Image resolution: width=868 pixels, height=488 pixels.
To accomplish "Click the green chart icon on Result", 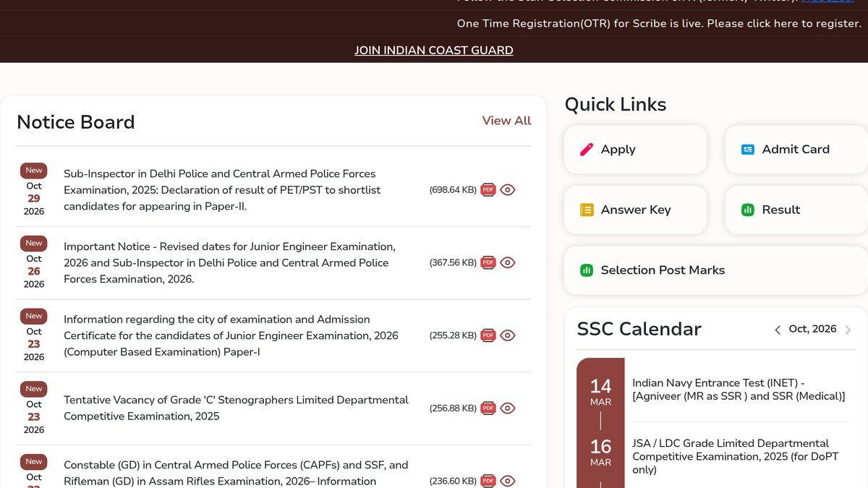I will click(x=748, y=210).
